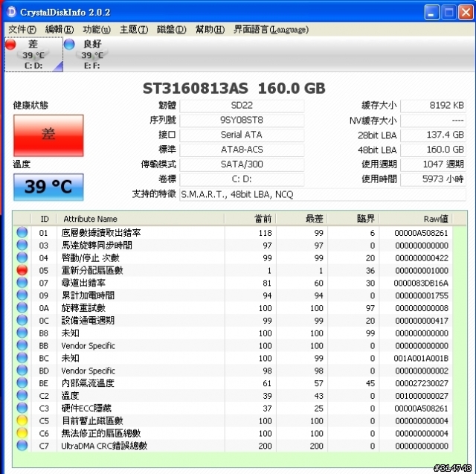Click the transfer mode field SATA/300
Screen dimensions: 476x474
click(242, 164)
